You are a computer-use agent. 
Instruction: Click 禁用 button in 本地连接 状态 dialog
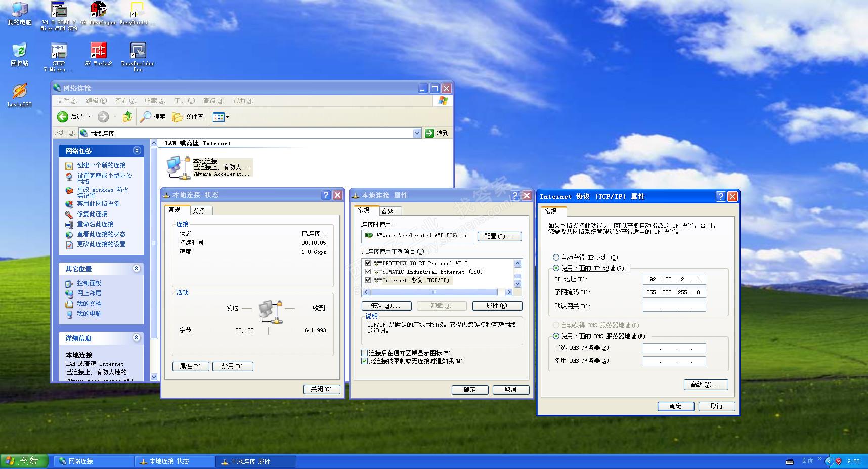(232, 366)
